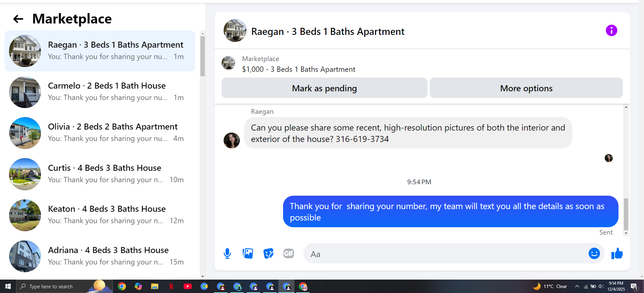Record a voice clip with the microphone icon

(x=227, y=253)
